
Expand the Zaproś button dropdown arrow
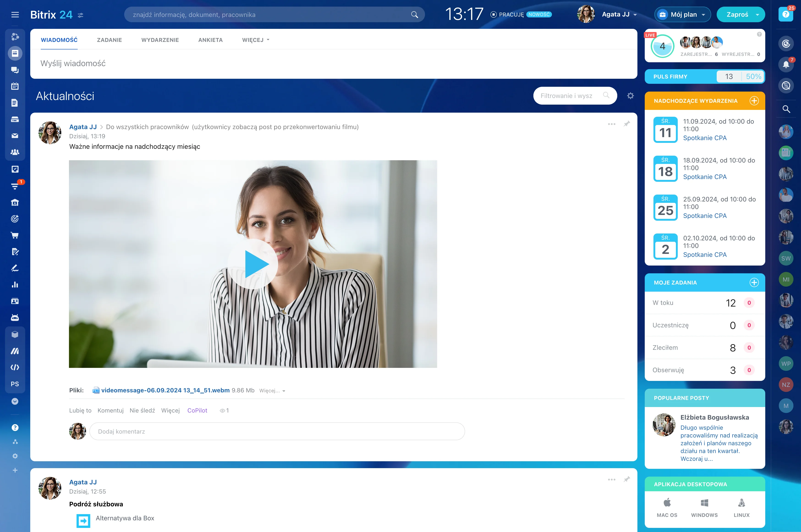coord(757,15)
